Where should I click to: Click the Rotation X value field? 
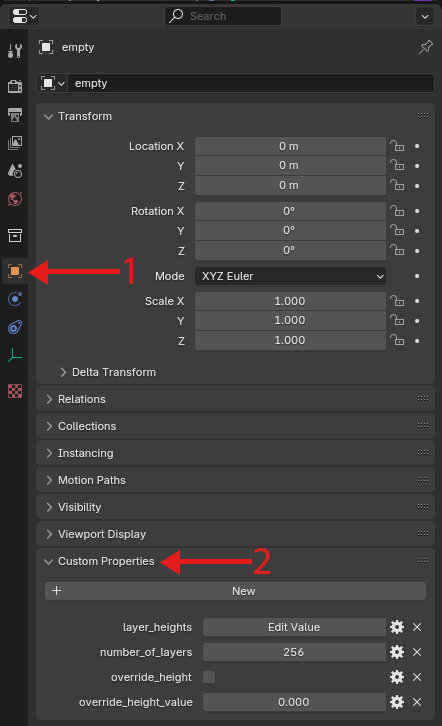(290, 211)
